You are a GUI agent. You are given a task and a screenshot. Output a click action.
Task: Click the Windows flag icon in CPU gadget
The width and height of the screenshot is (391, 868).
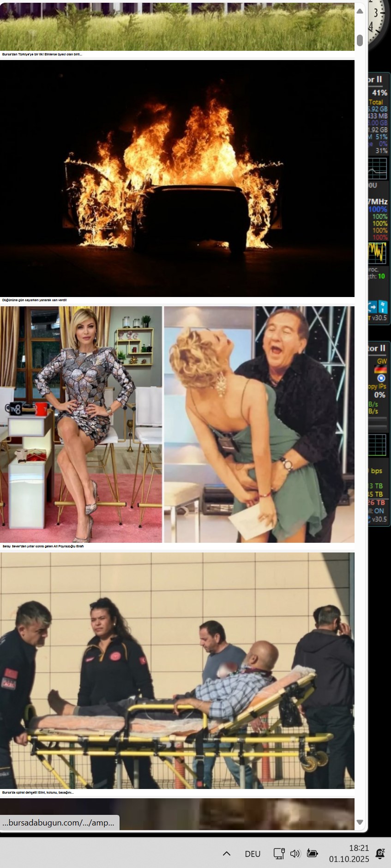[383, 307]
